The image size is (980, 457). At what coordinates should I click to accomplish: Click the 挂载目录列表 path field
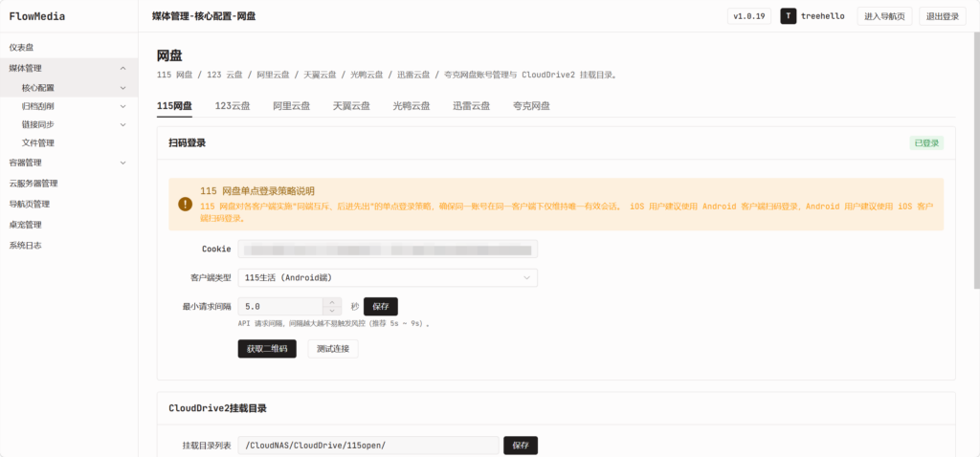[368, 446]
